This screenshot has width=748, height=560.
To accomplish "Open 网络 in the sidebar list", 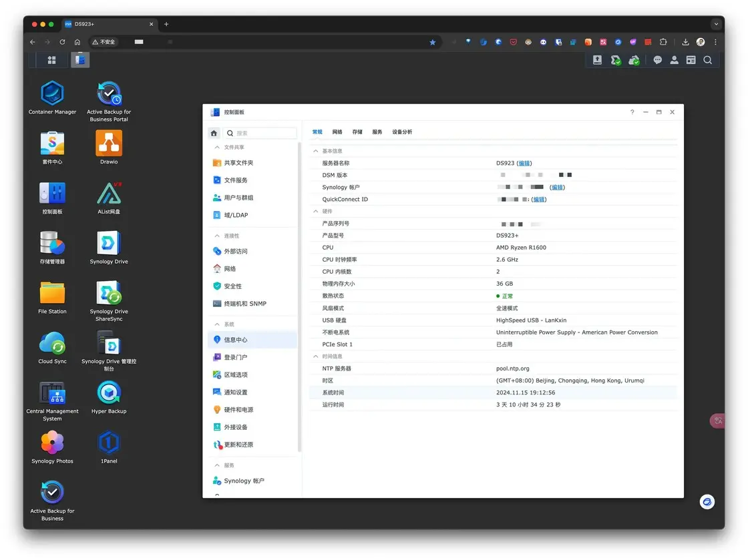I will [252, 269].
